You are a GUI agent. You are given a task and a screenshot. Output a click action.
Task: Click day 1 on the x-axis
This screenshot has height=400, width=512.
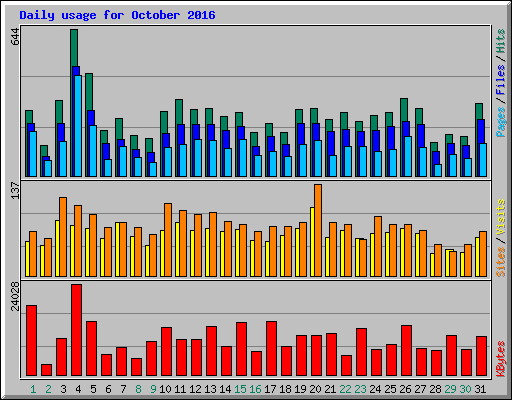[33, 389]
